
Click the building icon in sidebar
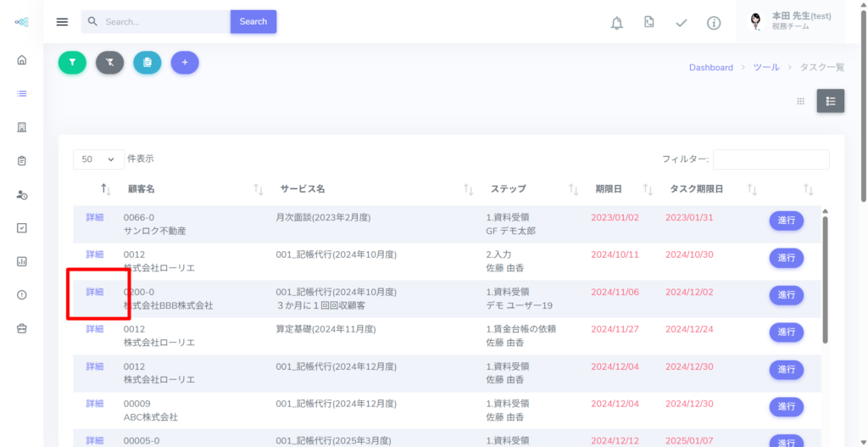point(22,127)
